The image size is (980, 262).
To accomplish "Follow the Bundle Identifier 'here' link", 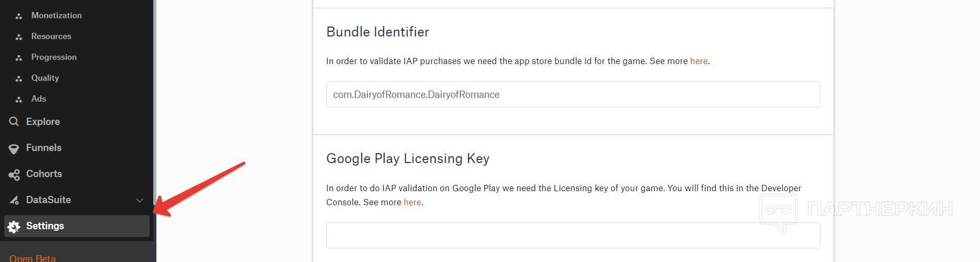I will pyautogui.click(x=699, y=61).
